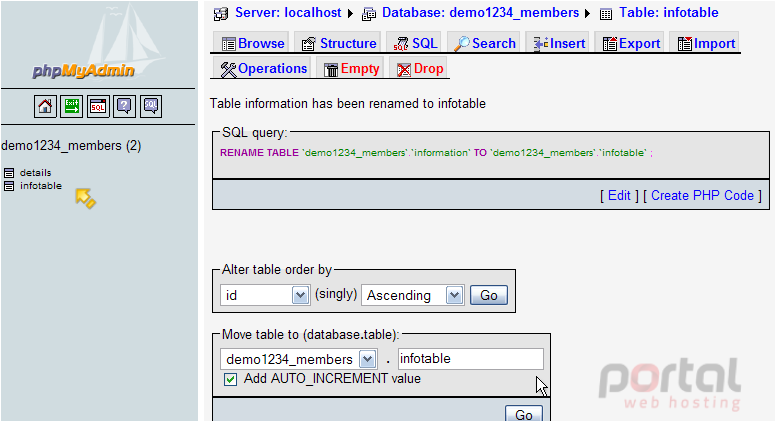Open the SQL tab

[x=415, y=44]
